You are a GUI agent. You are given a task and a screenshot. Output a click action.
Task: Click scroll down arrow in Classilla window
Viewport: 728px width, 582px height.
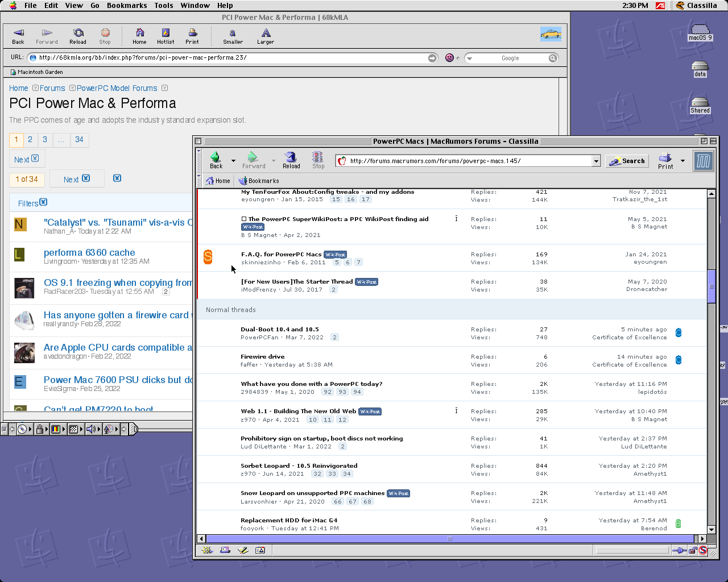click(711, 530)
